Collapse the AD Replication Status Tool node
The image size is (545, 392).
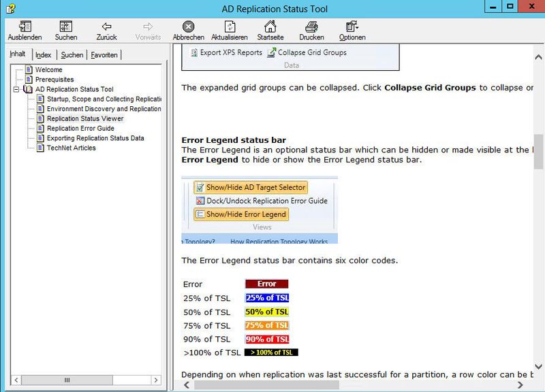coord(16,89)
